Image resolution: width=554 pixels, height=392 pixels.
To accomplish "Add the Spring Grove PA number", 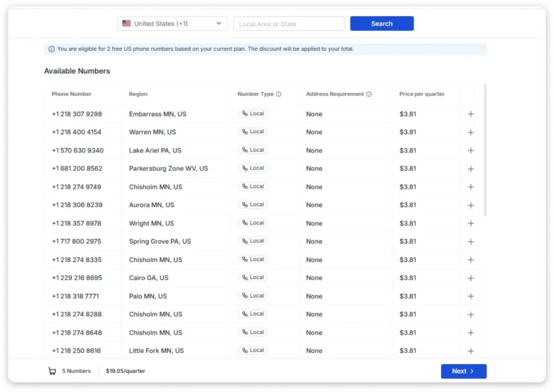I will tap(470, 242).
